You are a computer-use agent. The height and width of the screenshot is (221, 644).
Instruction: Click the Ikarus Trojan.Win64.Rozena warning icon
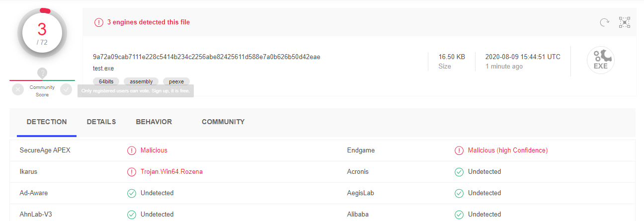click(x=132, y=172)
